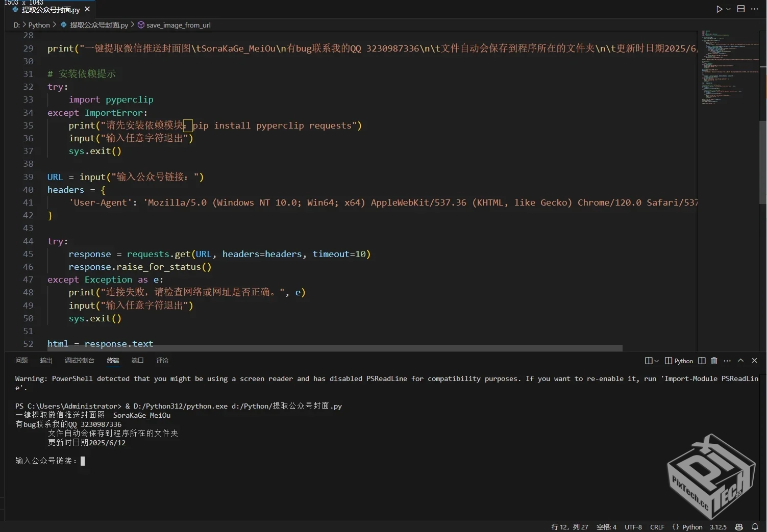Close the 提取公众号封面.py editor tab
The width and height of the screenshot is (767, 532).
87,9
